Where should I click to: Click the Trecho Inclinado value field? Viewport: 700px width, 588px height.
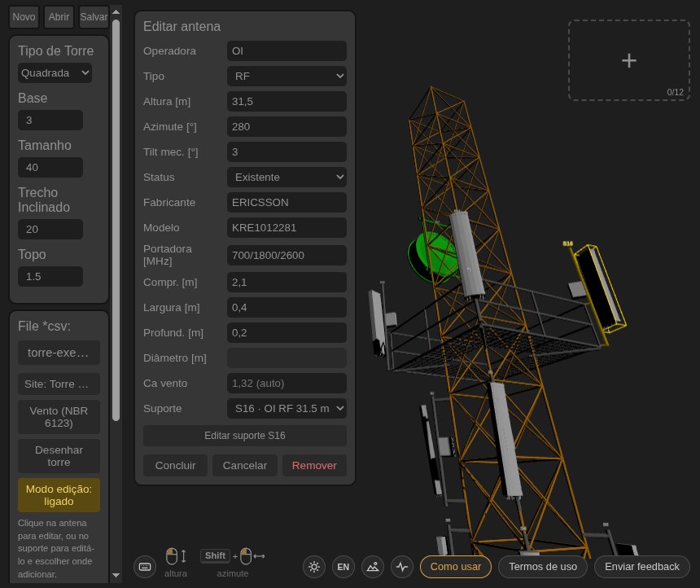[x=50, y=229]
